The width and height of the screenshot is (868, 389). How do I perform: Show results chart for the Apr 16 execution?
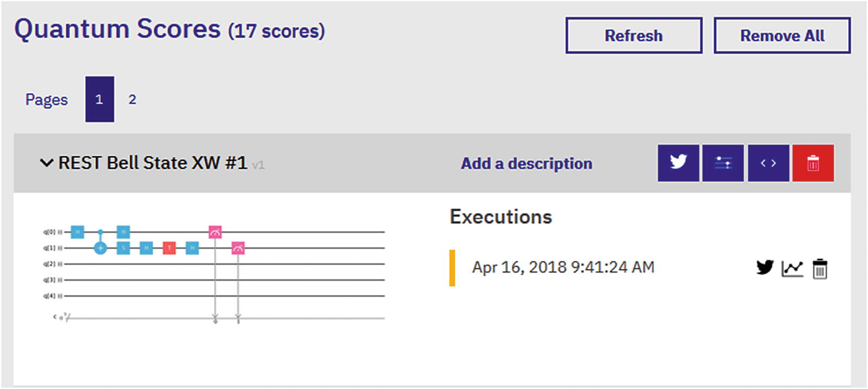pyautogui.click(x=792, y=268)
